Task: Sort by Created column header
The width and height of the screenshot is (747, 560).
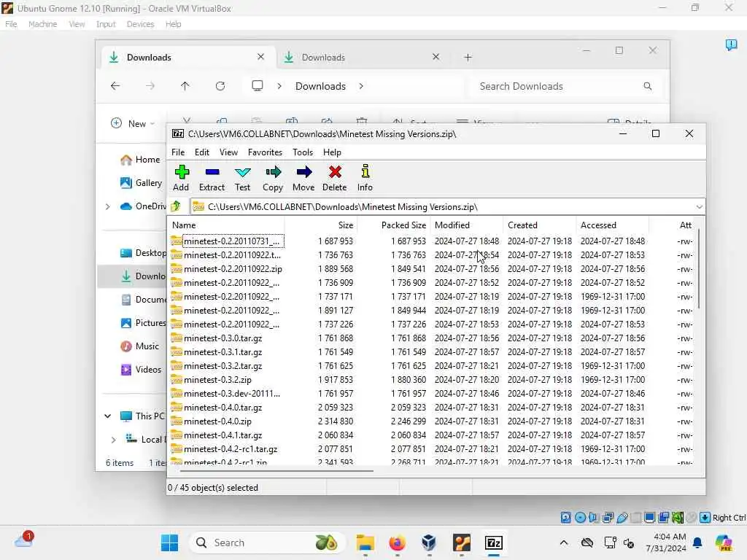Action: (540, 225)
